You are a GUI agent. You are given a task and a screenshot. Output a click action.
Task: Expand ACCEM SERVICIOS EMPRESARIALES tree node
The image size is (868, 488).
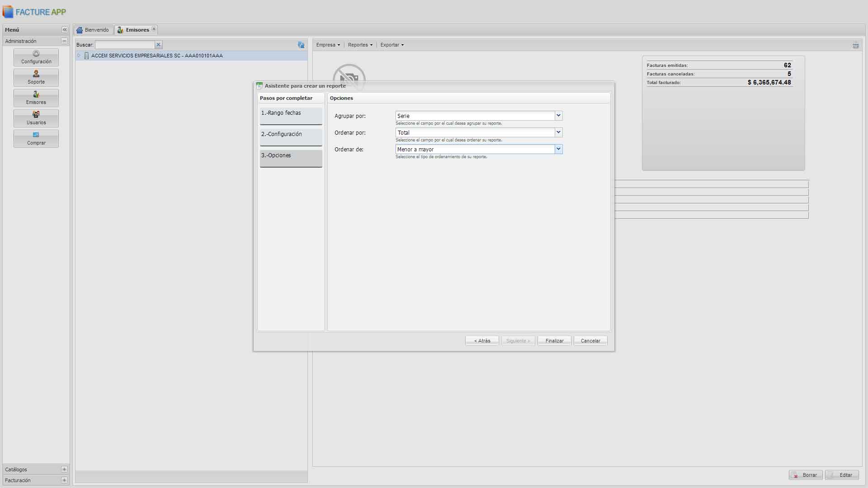[x=79, y=56]
